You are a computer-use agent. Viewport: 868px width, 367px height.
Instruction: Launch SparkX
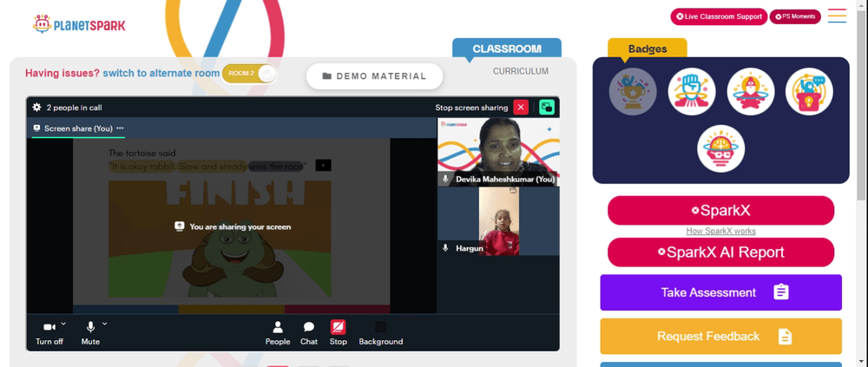pyautogui.click(x=720, y=210)
